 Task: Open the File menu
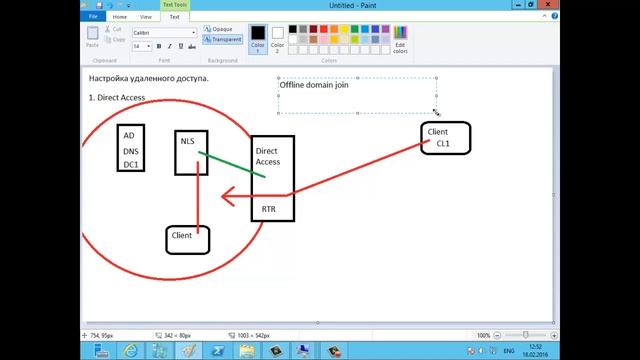93,17
